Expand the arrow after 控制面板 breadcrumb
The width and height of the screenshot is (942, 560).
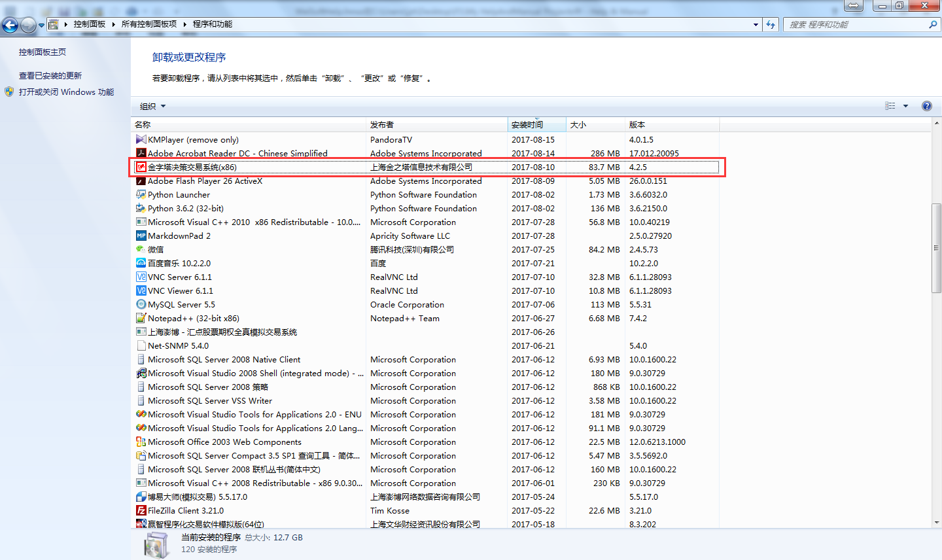(x=113, y=24)
